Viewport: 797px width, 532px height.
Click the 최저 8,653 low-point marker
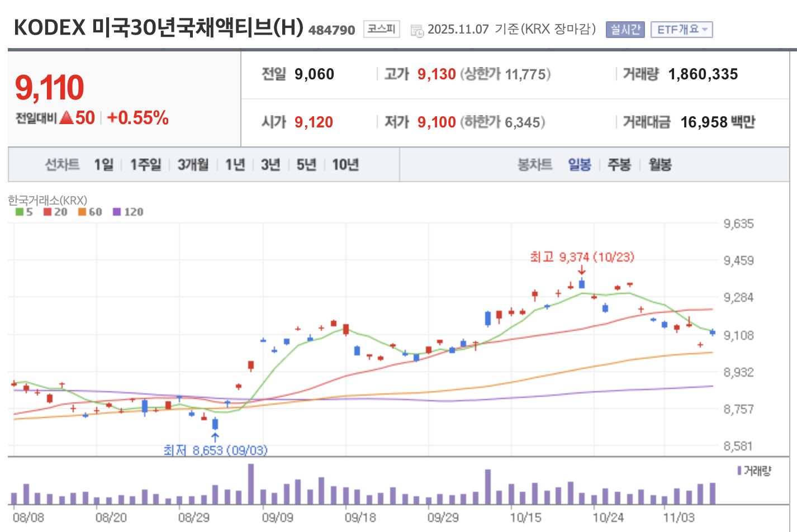pos(215,450)
